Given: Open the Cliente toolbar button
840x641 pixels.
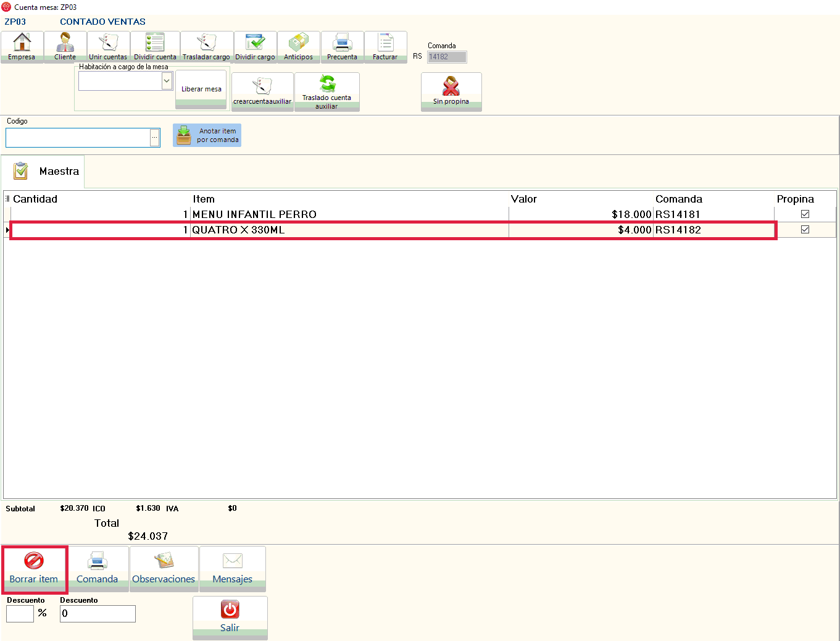Looking at the screenshot, I should click(65, 46).
